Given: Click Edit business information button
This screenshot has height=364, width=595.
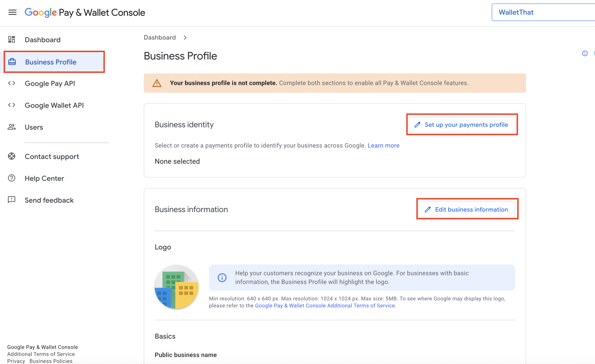Looking at the screenshot, I should coord(467,209).
